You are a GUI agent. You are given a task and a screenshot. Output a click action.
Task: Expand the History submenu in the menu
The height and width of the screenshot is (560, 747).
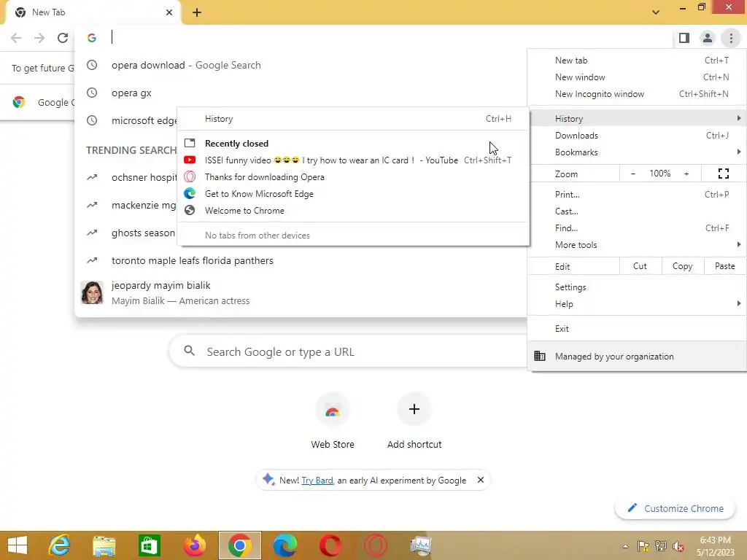click(x=637, y=119)
